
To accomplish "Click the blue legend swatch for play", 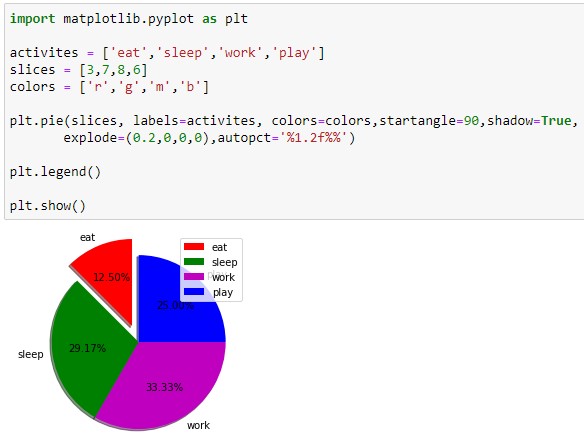I will (194, 291).
